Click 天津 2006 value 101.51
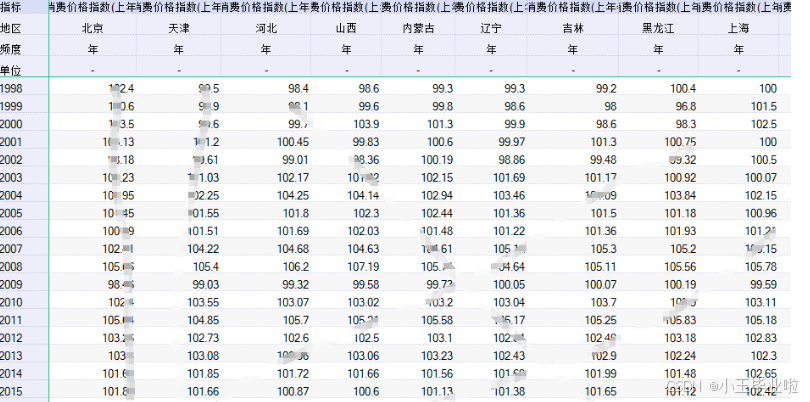Screen dimensions: 810x402 click(203, 231)
